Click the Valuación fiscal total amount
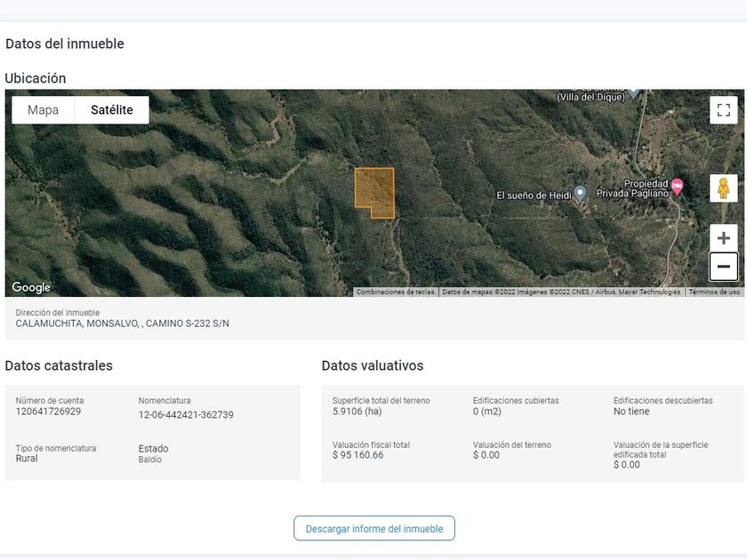 pyautogui.click(x=357, y=455)
